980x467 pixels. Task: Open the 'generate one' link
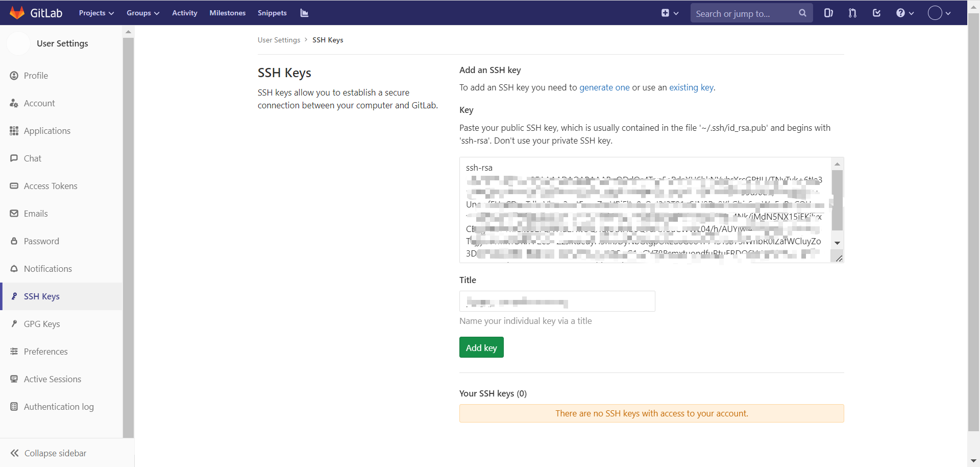click(604, 87)
